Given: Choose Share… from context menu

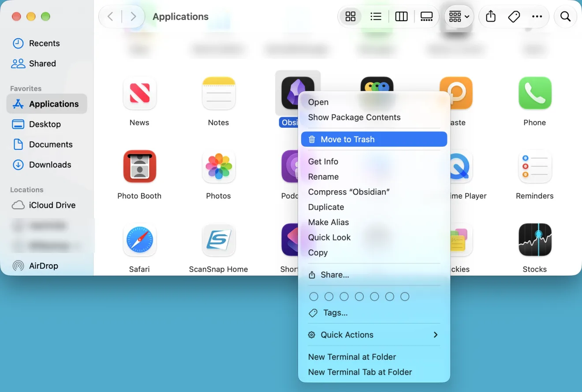Looking at the screenshot, I should (374, 275).
